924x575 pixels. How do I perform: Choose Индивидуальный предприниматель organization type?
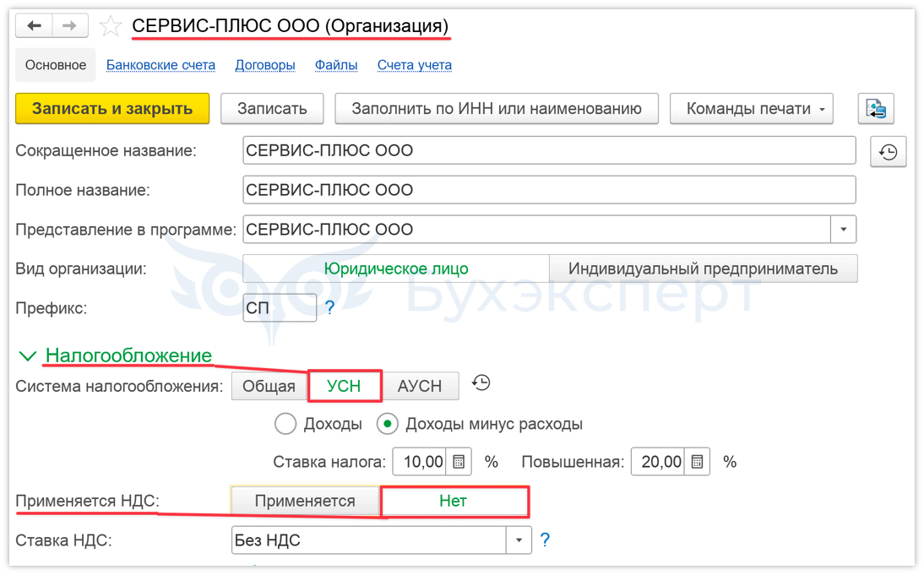(703, 269)
